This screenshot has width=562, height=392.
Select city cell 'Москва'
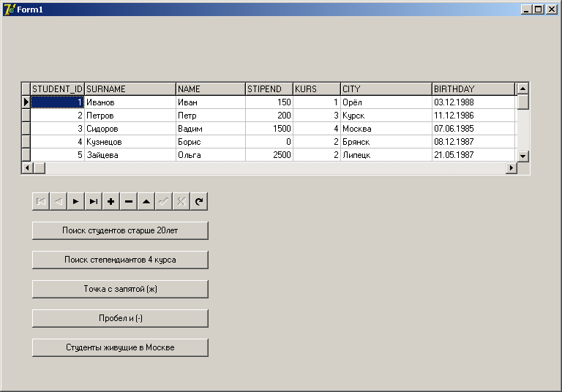(x=386, y=129)
